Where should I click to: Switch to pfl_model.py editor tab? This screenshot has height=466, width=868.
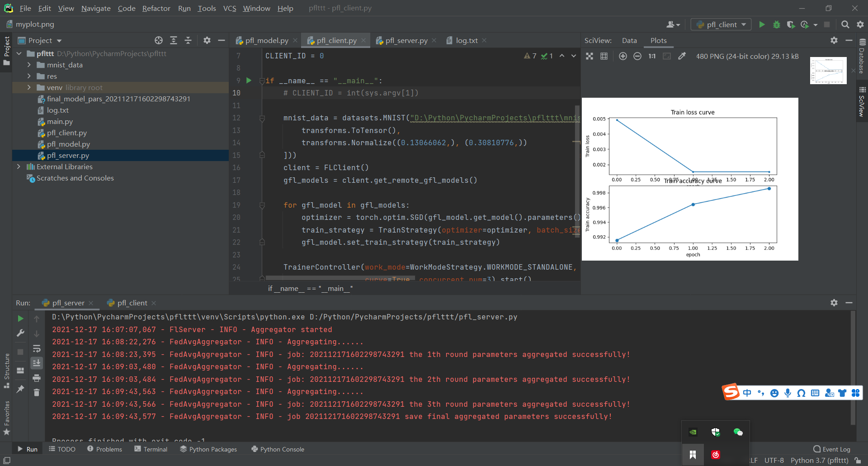267,40
